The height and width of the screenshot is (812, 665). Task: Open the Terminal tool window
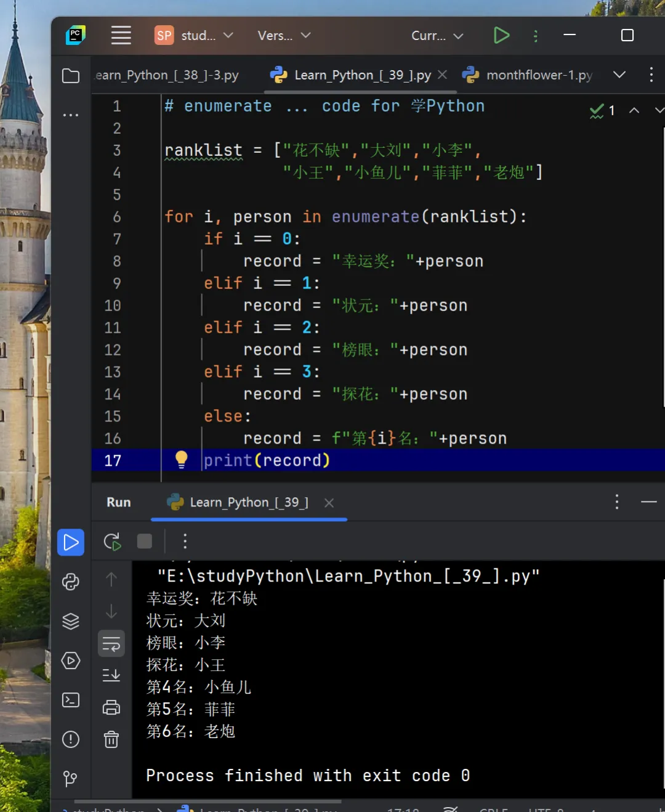click(71, 700)
